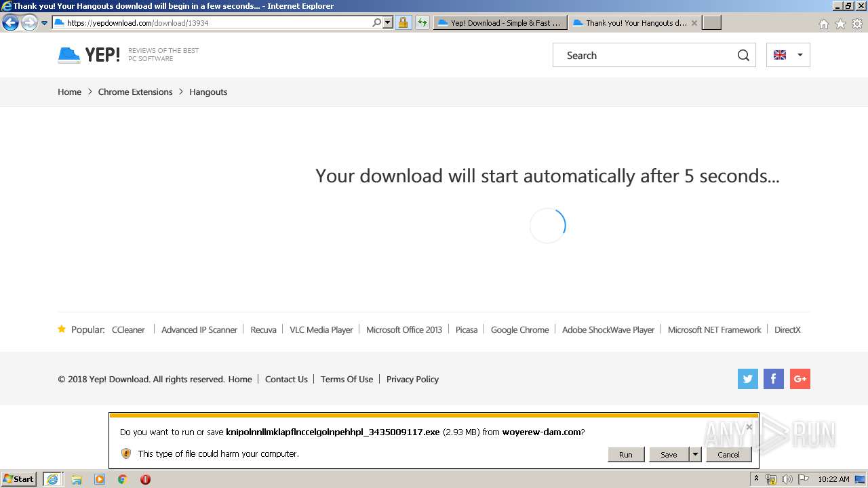
Task: Open the Chrome Extensions breadcrumb link
Action: pyautogui.click(x=136, y=92)
